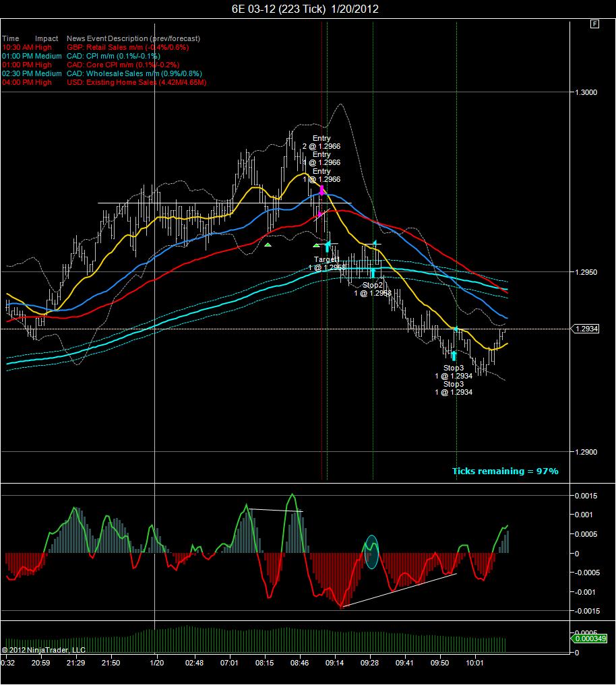Click the green triangle marker near 08:15
The width and height of the screenshot is (616, 685).
(x=268, y=244)
